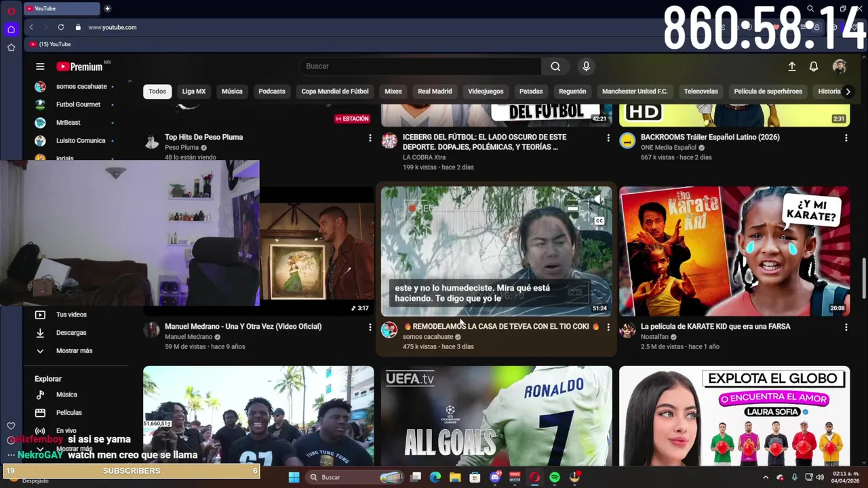Image resolution: width=868 pixels, height=488 pixels.
Task: Open Luisito Comunica subscription
Action: [x=80, y=141]
